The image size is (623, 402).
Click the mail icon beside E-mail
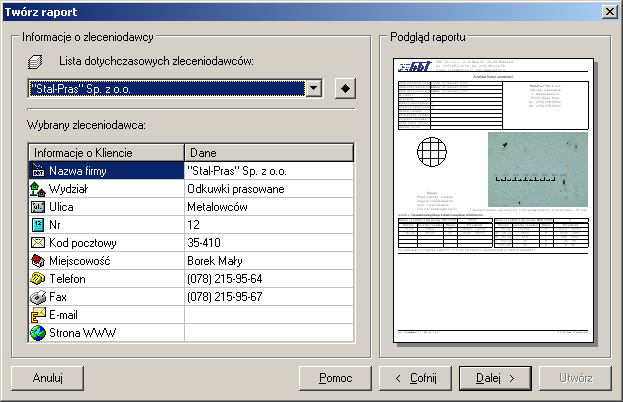(38, 315)
